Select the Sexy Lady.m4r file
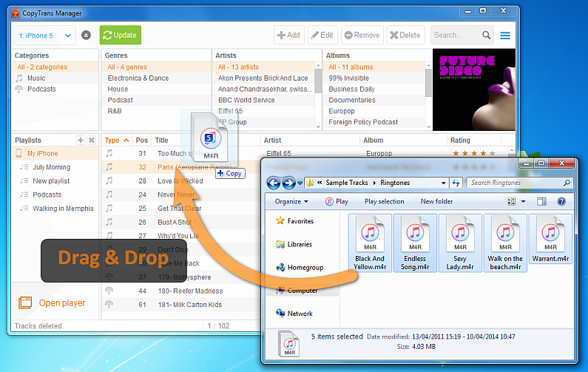 pyautogui.click(x=460, y=243)
